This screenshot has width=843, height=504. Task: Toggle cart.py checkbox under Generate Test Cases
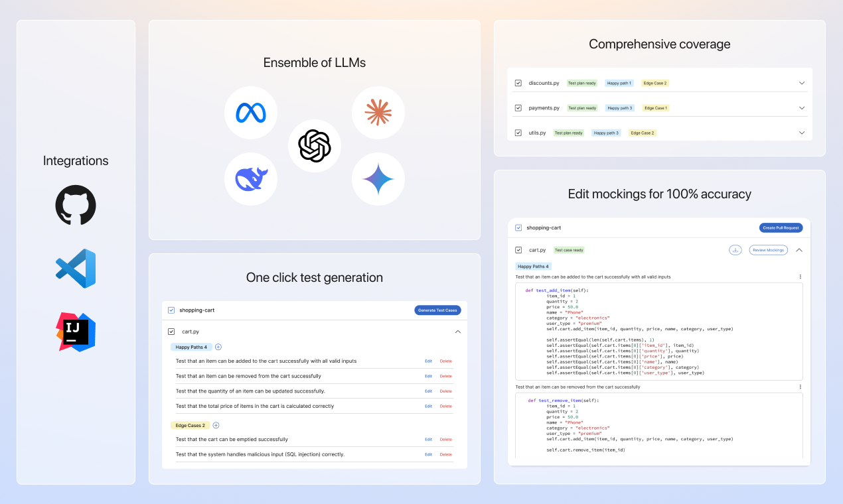click(171, 332)
